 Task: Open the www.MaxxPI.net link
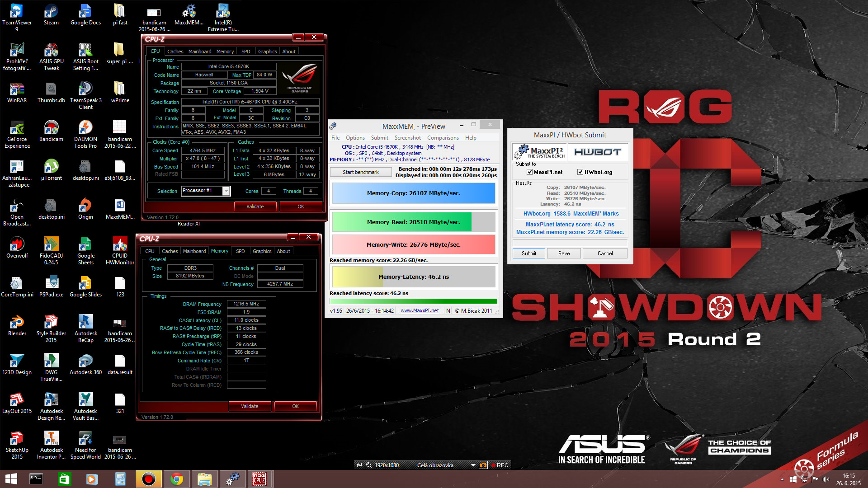(x=420, y=311)
